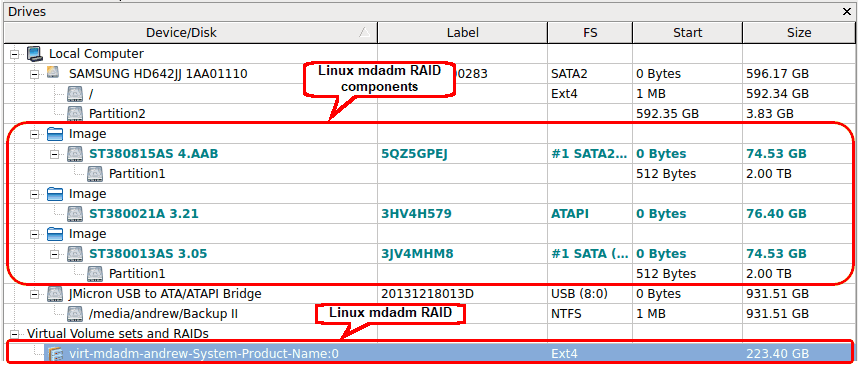
Task: Click the Partition1 icon under ST380013AS
Action: click(x=95, y=274)
